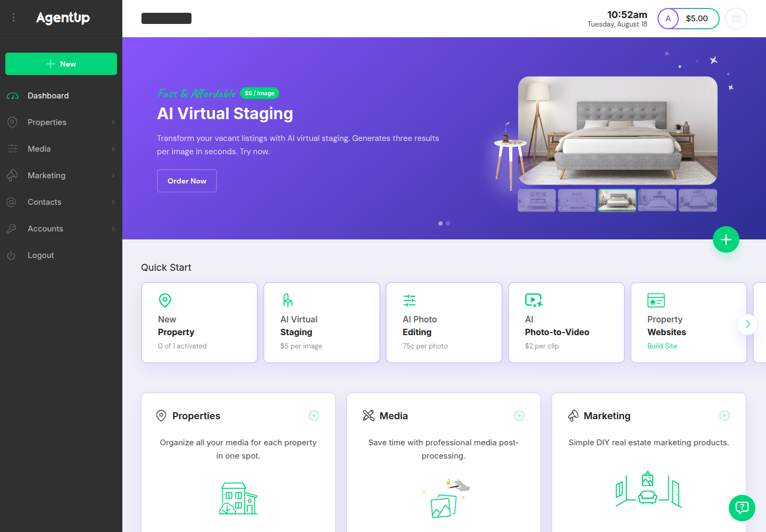Click the AI Virtual Staging banner heading
The width and height of the screenshot is (766, 532).
tap(225, 113)
